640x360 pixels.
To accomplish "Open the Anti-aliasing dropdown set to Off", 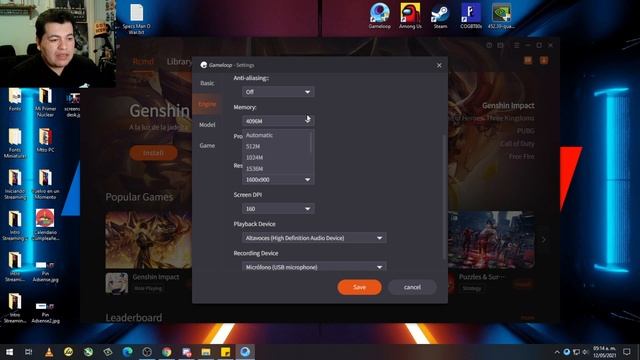I will click(278, 92).
